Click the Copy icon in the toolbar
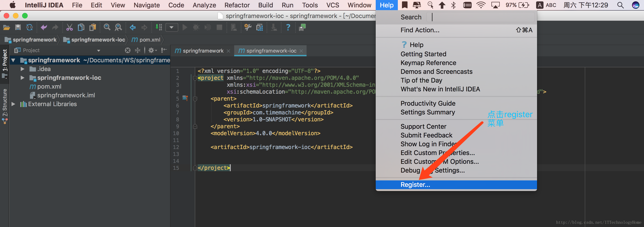 [81, 27]
